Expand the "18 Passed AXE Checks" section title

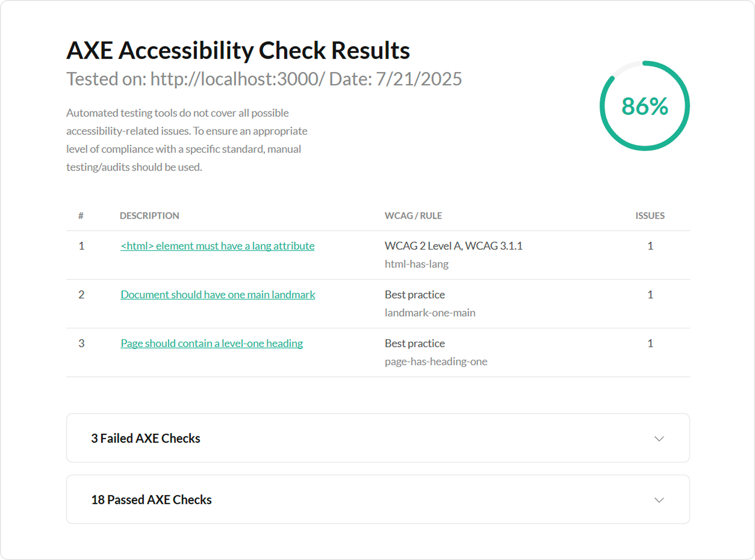(x=152, y=500)
